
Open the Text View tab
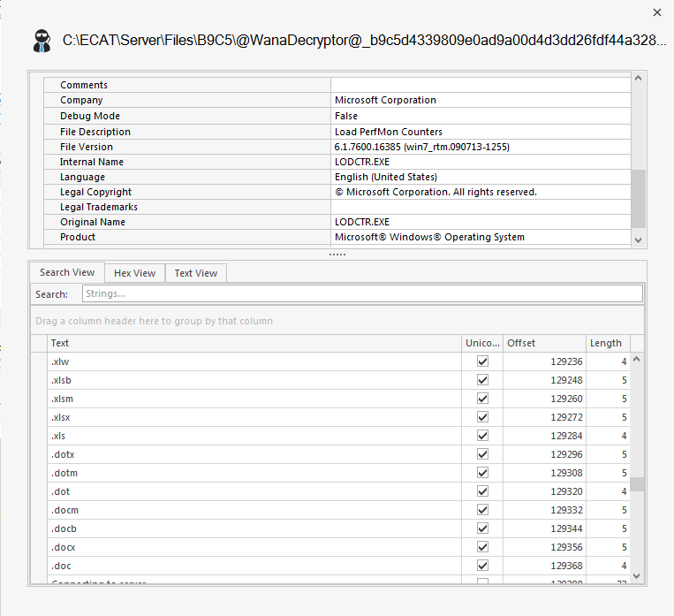195,273
